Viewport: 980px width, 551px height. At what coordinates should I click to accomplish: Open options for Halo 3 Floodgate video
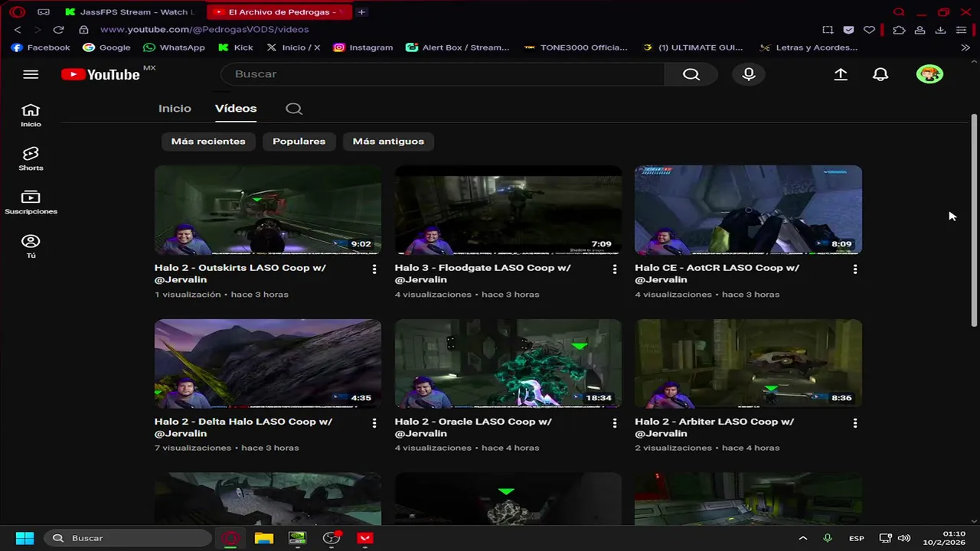coord(615,269)
